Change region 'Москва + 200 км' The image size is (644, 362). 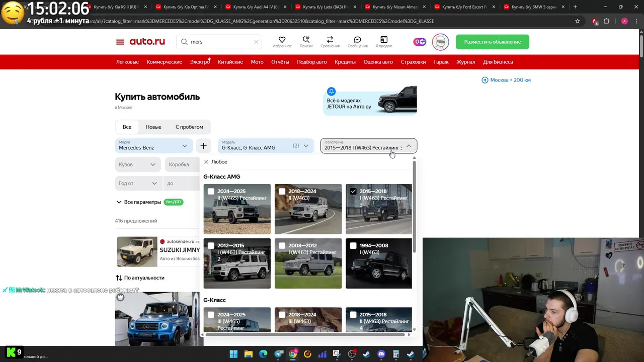click(x=506, y=80)
